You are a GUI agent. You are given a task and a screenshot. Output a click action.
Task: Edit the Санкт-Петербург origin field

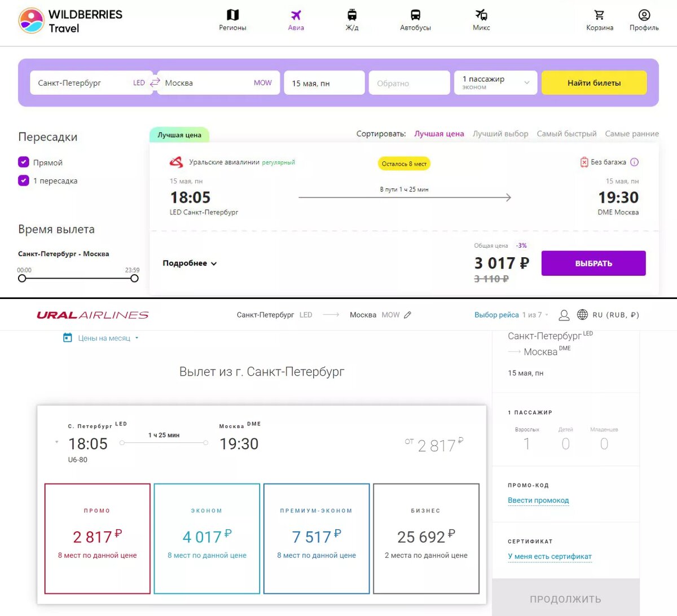click(90, 83)
